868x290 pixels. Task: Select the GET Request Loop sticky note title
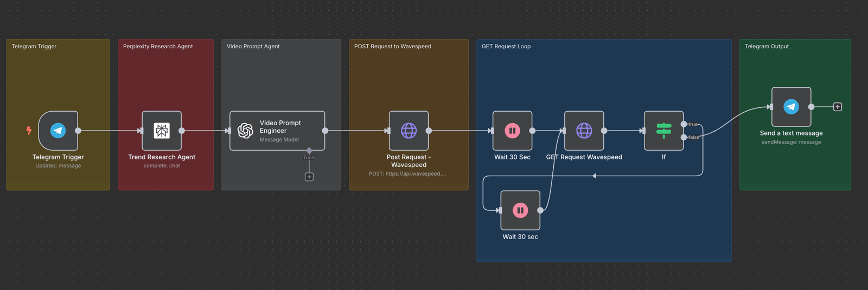[506, 47]
